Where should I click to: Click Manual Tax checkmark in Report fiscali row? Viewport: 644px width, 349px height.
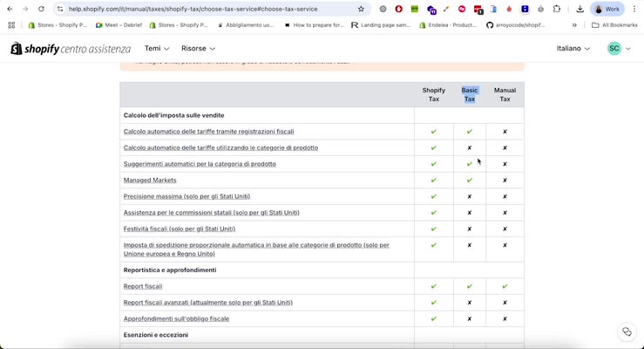click(505, 286)
